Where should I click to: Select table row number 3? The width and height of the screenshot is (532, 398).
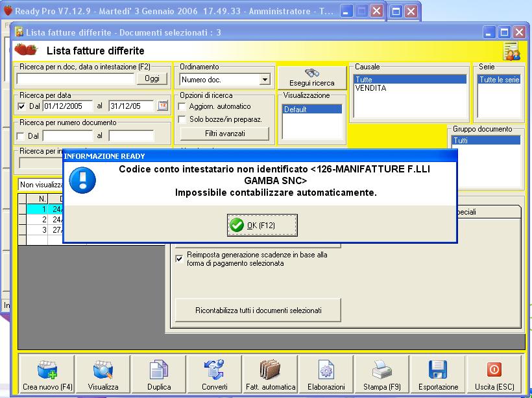click(x=41, y=230)
